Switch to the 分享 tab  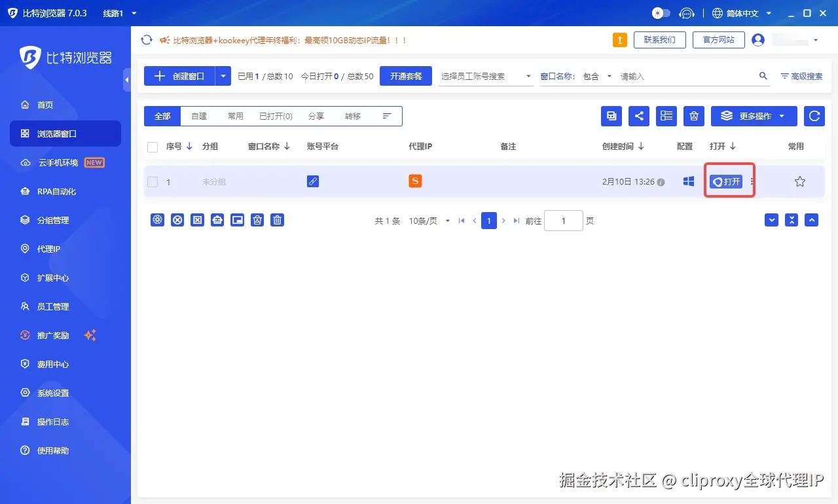pos(316,116)
